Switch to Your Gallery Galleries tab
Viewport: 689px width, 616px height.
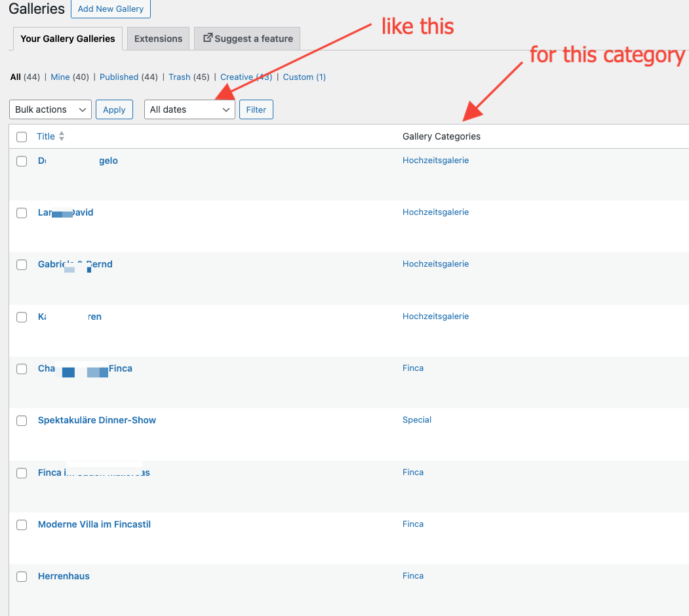(68, 39)
